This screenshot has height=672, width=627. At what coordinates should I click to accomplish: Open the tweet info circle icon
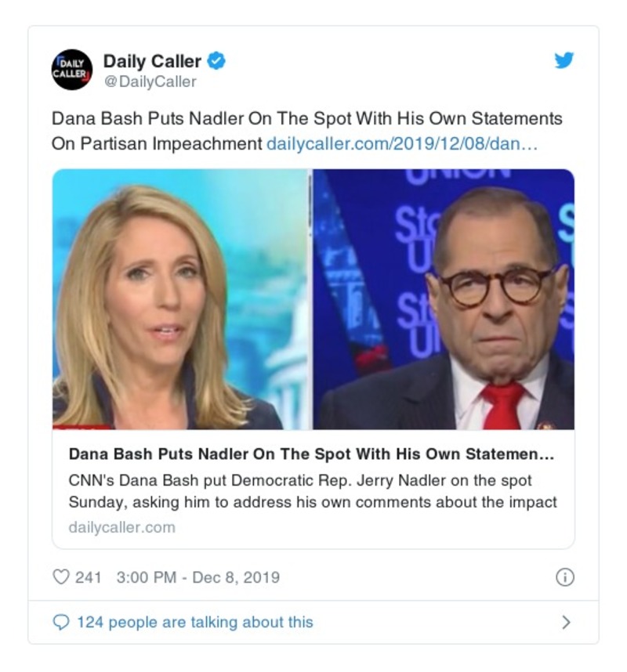(x=565, y=577)
